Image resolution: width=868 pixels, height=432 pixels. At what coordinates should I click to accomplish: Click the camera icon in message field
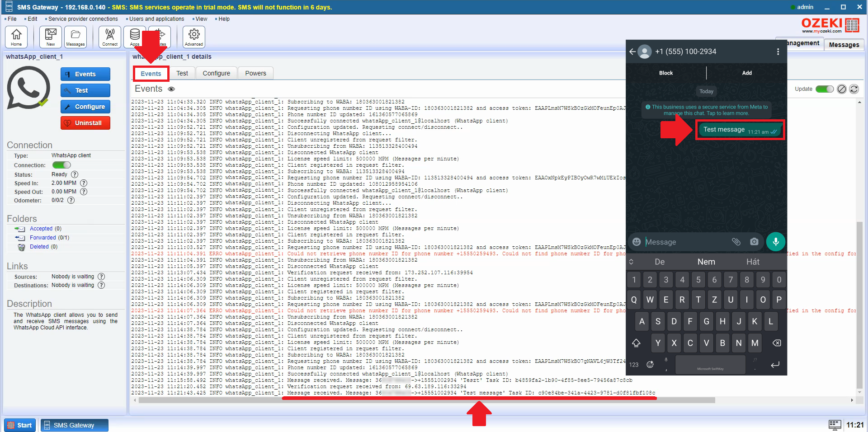[x=754, y=242]
